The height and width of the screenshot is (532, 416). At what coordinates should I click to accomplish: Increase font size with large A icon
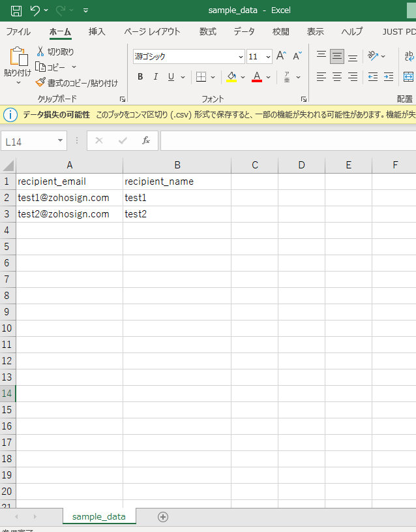click(x=281, y=56)
